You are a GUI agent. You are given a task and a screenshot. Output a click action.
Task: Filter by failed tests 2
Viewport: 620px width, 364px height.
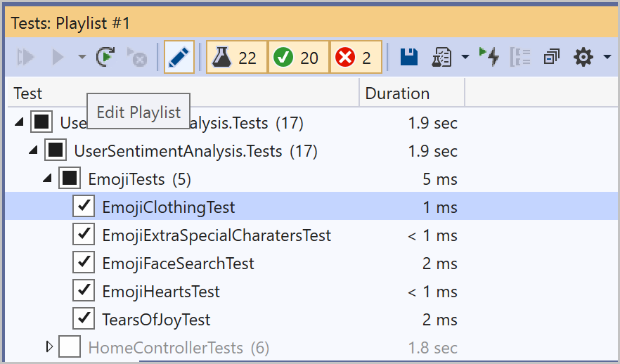point(356,57)
